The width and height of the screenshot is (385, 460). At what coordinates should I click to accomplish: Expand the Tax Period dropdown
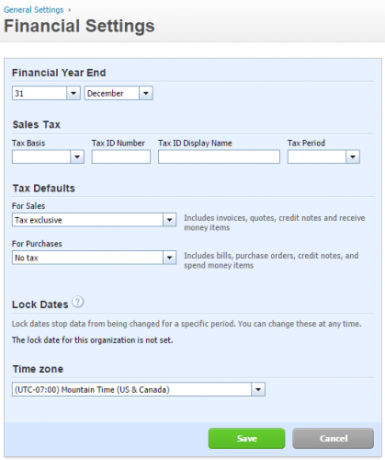353,157
